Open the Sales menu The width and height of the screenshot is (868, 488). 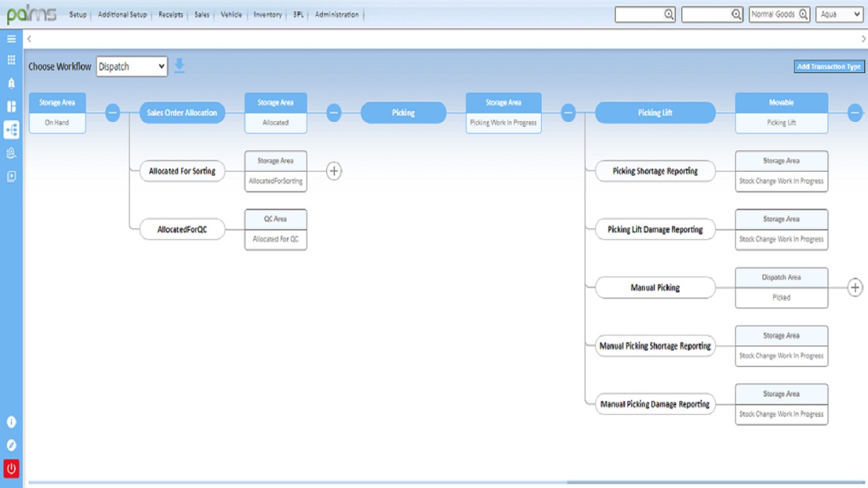click(202, 14)
